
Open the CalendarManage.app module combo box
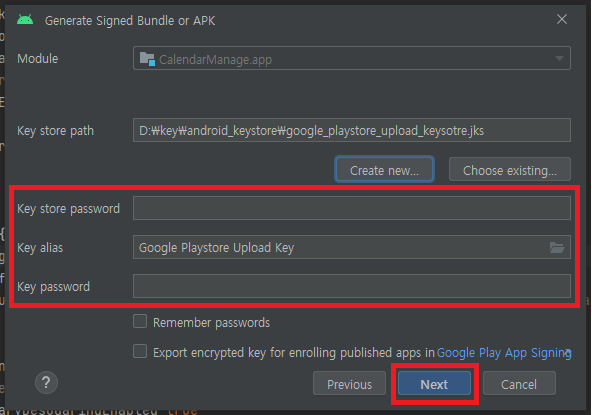(352, 58)
